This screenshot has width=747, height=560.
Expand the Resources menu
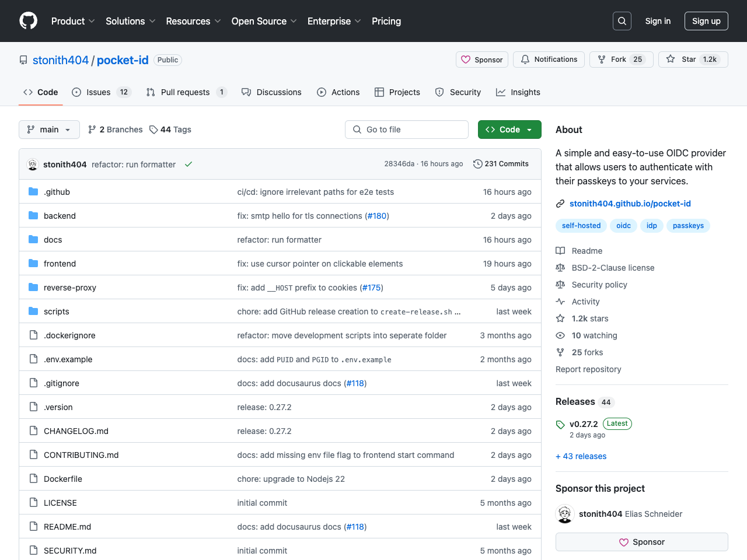point(193,21)
